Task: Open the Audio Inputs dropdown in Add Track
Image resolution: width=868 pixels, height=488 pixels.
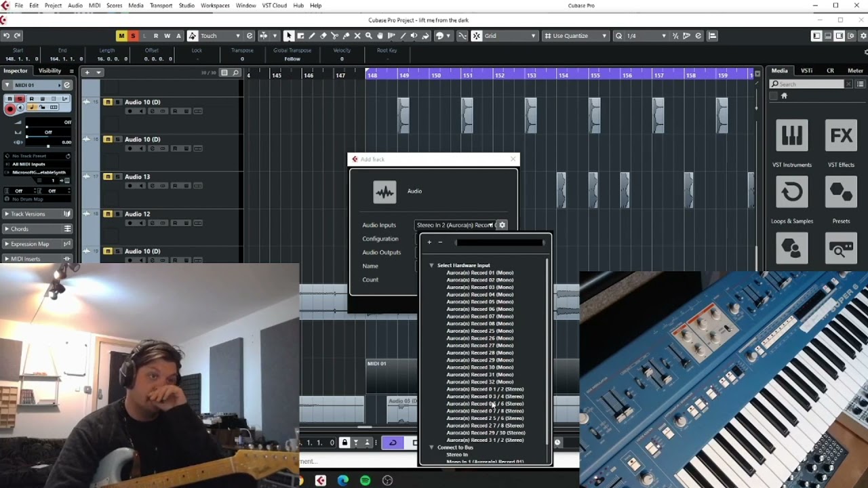Action: (455, 225)
